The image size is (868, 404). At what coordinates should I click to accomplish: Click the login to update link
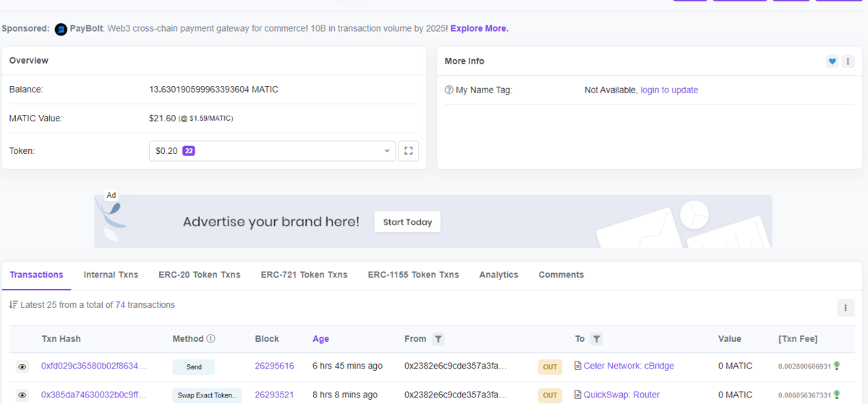pos(669,90)
